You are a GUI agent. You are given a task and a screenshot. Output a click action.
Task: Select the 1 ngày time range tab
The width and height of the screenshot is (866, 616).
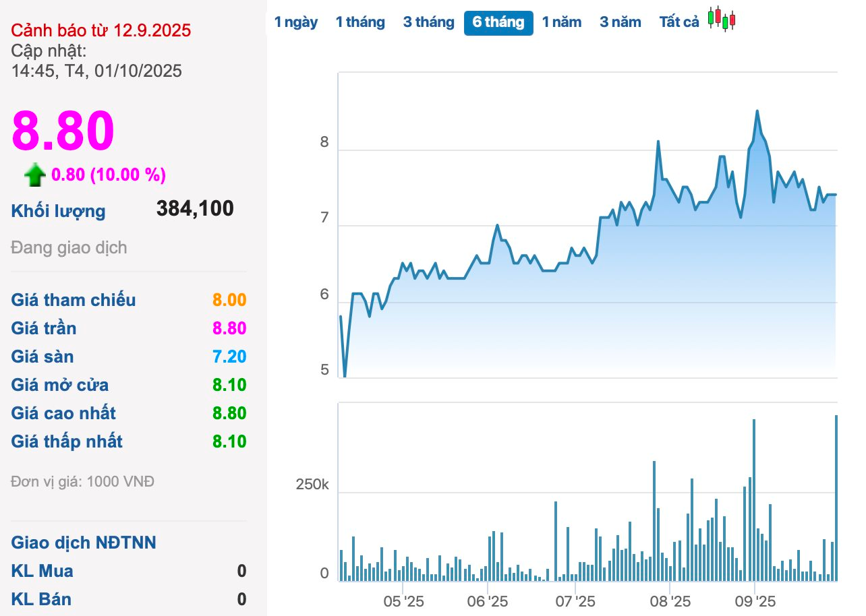[x=295, y=22]
